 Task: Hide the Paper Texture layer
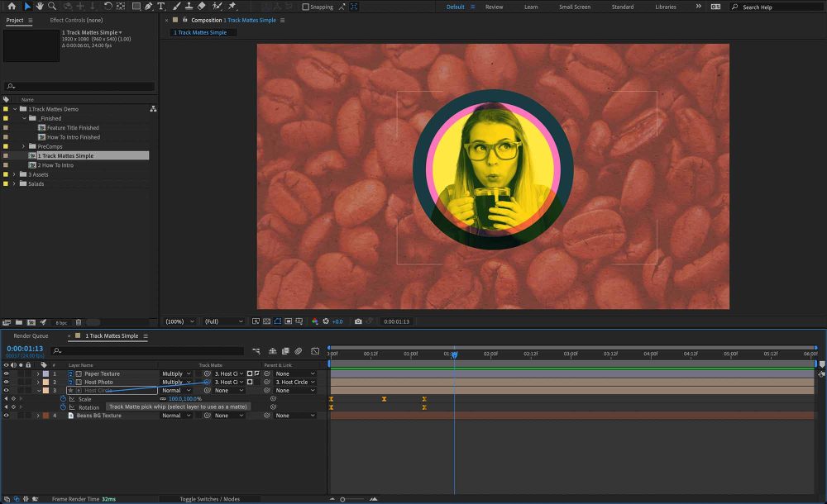(x=7, y=373)
